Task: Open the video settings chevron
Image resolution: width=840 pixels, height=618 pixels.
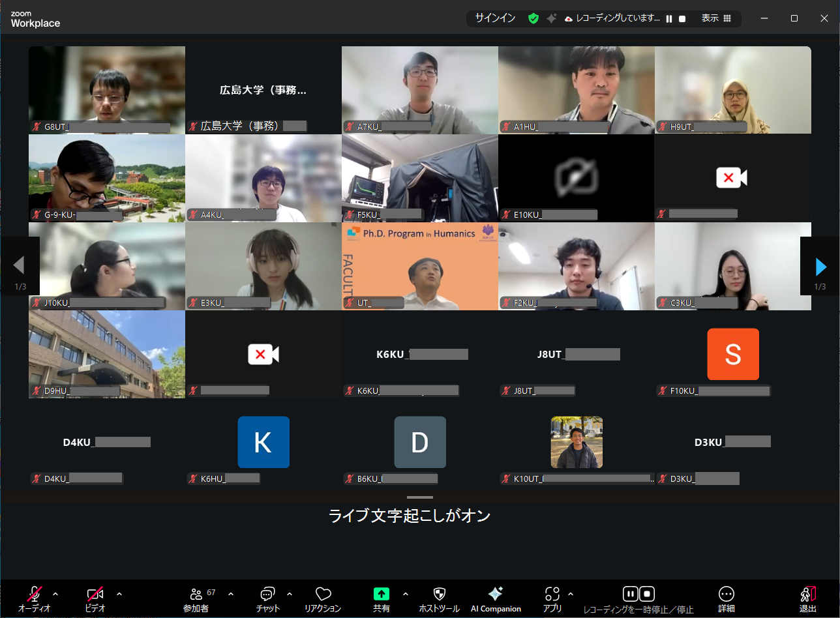Action: point(119,595)
